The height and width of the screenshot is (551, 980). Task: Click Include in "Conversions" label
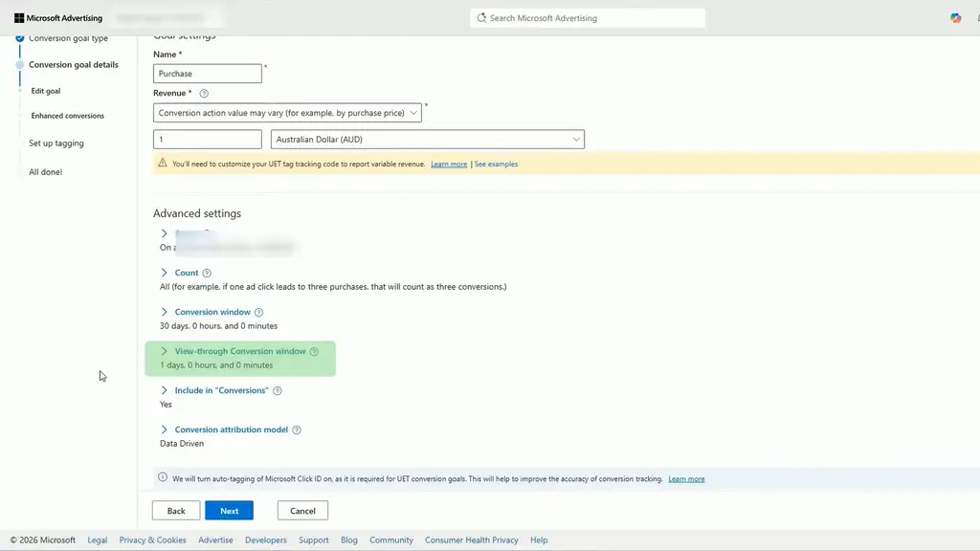pyautogui.click(x=221, y=390)
